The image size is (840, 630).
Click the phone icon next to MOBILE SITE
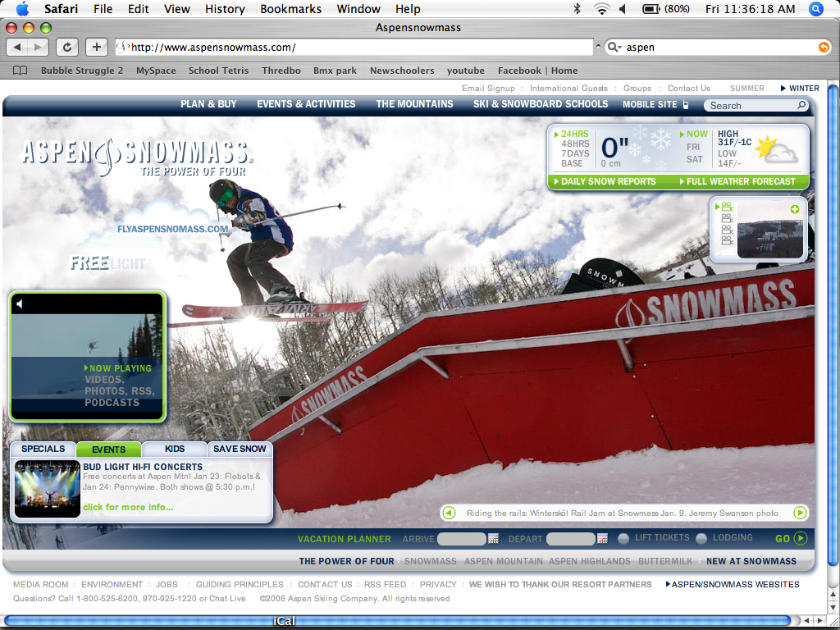click(x=685, y=105)
